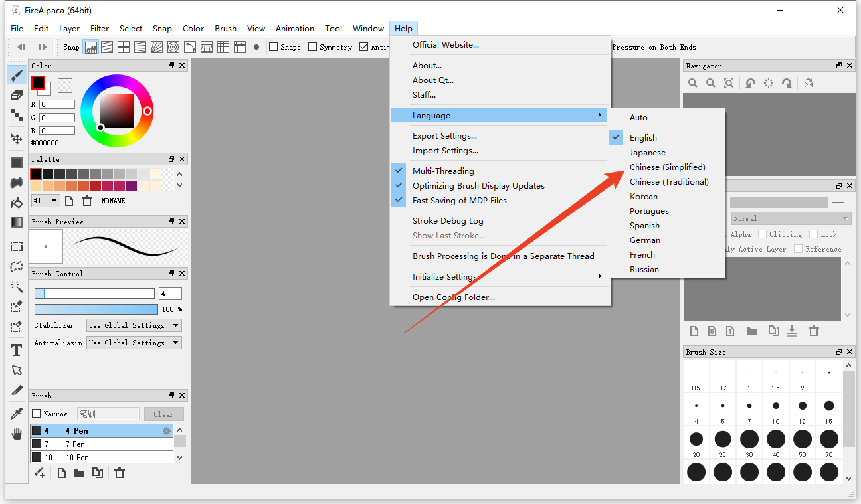Click the zoom in icon in Navigator

[x=693, y=83]
